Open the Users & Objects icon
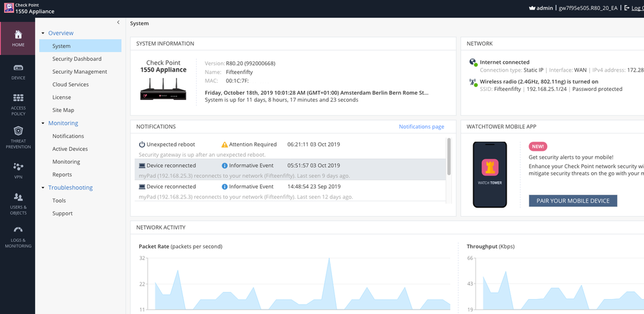Viewport: 644px width, 314px height. 18,197
